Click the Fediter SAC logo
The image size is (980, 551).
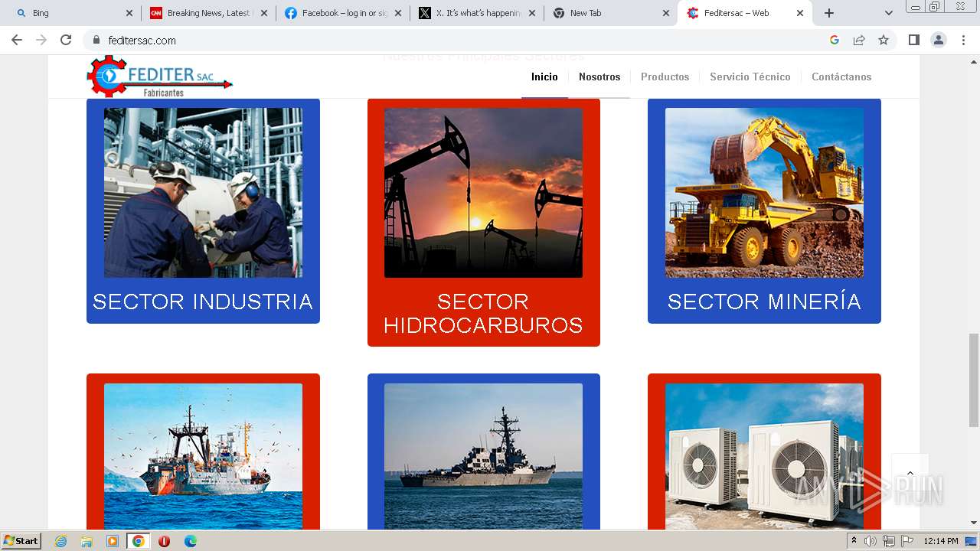pos(159,77)
